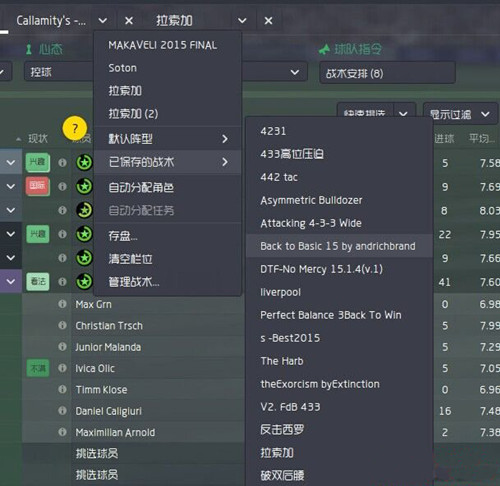Image resolution: width=500 pixels, height=486 pixels.
Task: Click the info icon beside Daniel Caligiuri
Action: (x=62, y=411)
